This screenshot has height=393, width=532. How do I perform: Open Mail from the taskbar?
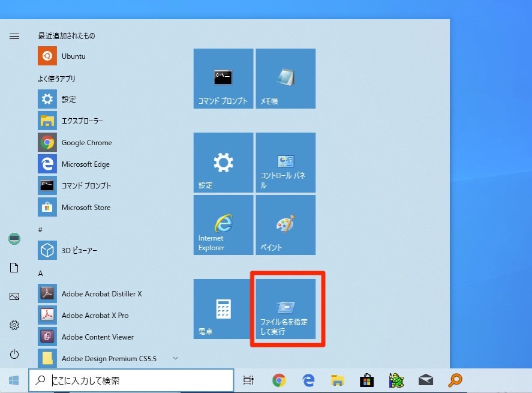[426, 380]
